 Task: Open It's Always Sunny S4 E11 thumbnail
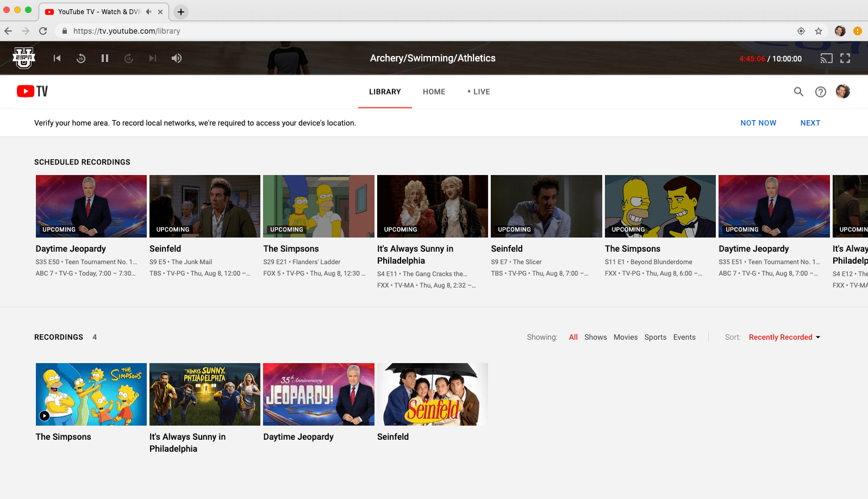433,206
